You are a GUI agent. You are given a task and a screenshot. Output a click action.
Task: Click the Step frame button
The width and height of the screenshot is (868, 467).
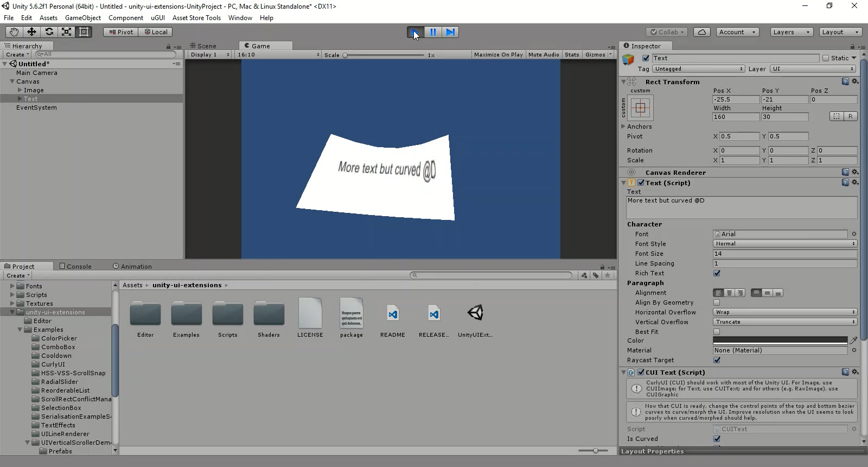[x=450, y=32]
